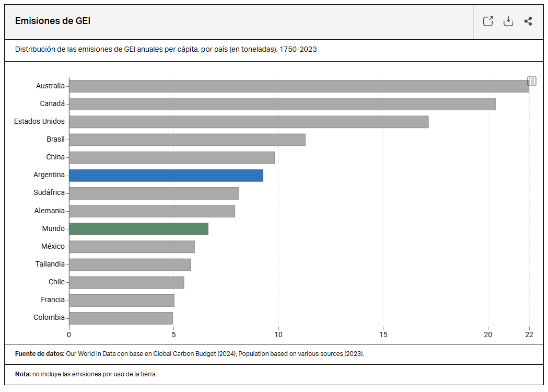548x392 pixels.
Task: Select the Australia bar
Action: 299,86
